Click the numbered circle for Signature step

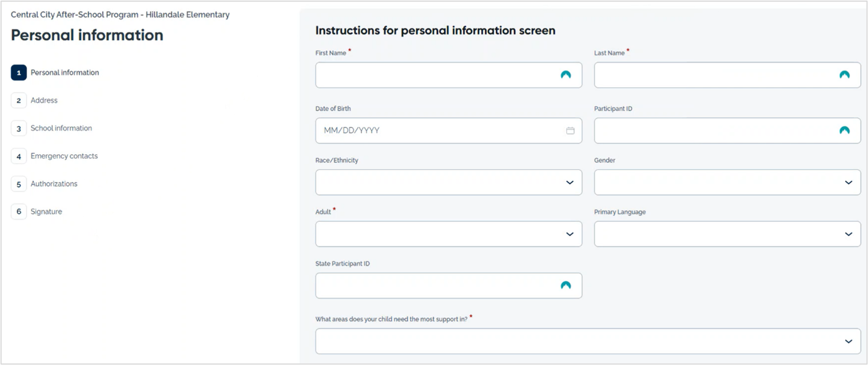18,211
